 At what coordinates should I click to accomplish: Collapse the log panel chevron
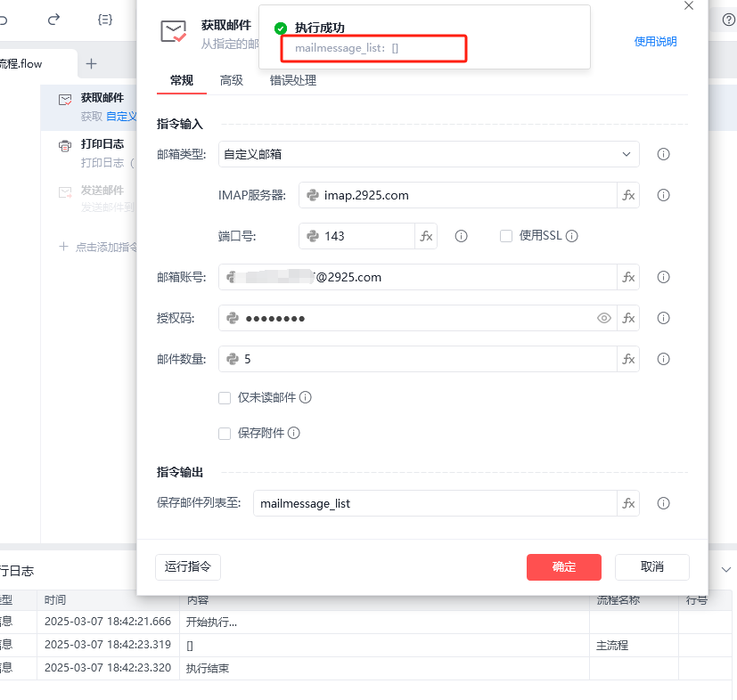[x=725, y=569]
